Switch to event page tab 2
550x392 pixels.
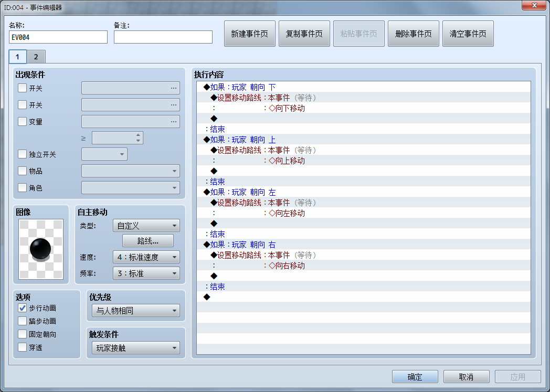click(36, 57)
